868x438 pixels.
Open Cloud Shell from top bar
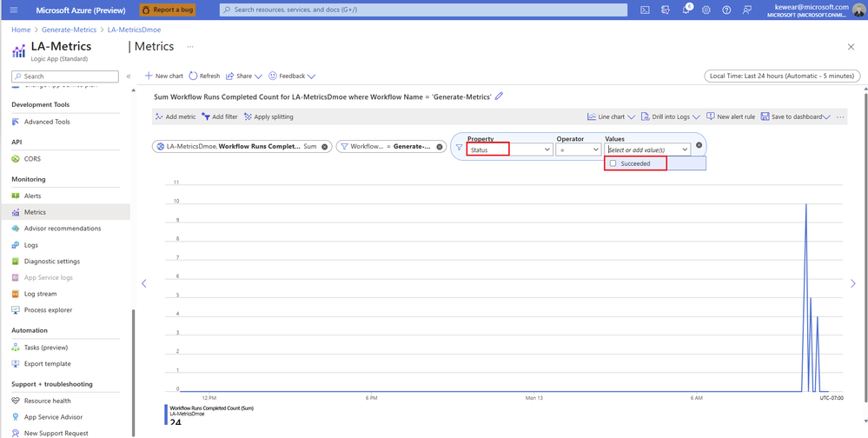tap(645, 10)
